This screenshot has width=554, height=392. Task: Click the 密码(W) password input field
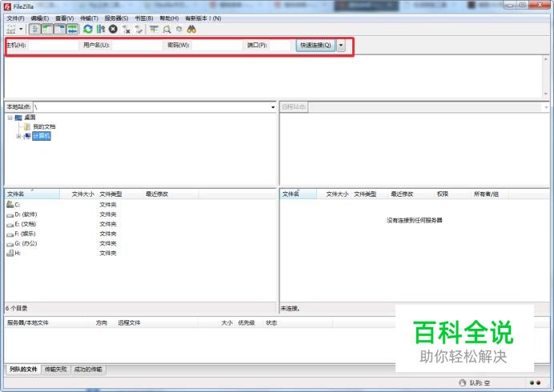(217, 46)
